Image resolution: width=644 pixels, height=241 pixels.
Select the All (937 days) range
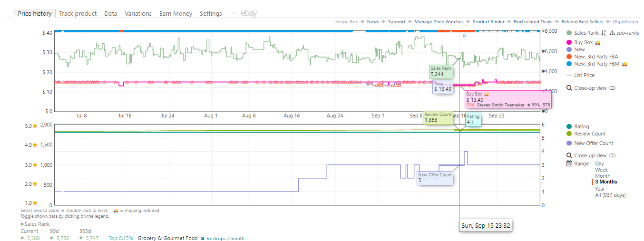click(610, 195)
